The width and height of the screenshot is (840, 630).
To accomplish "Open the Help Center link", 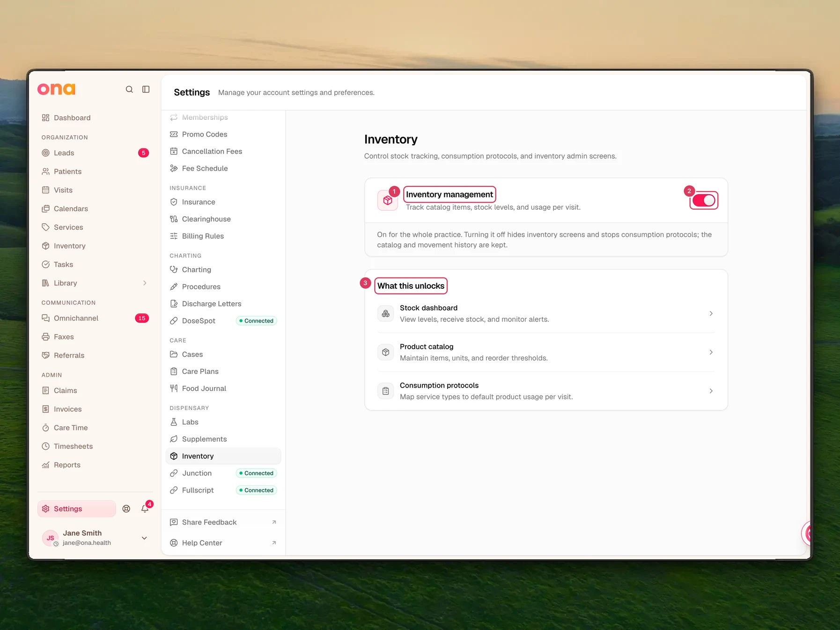I will 223,543.
